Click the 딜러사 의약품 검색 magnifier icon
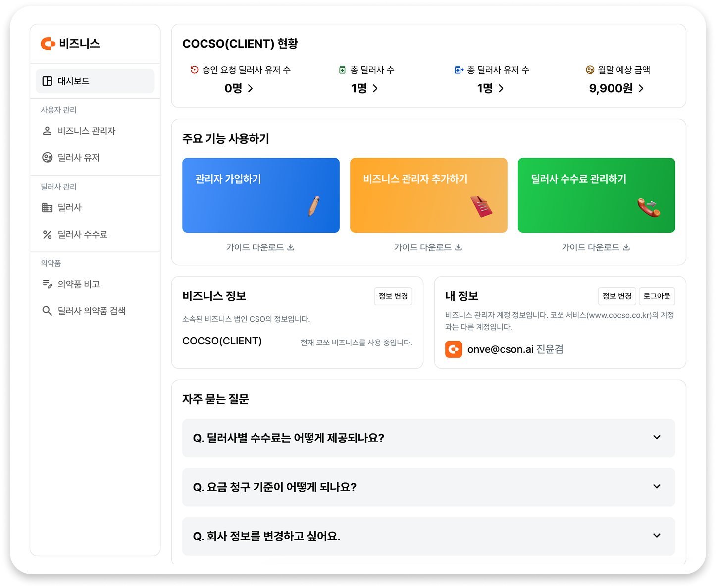The height and width of the screenshot is (588, 716). (x=47, y=311)
